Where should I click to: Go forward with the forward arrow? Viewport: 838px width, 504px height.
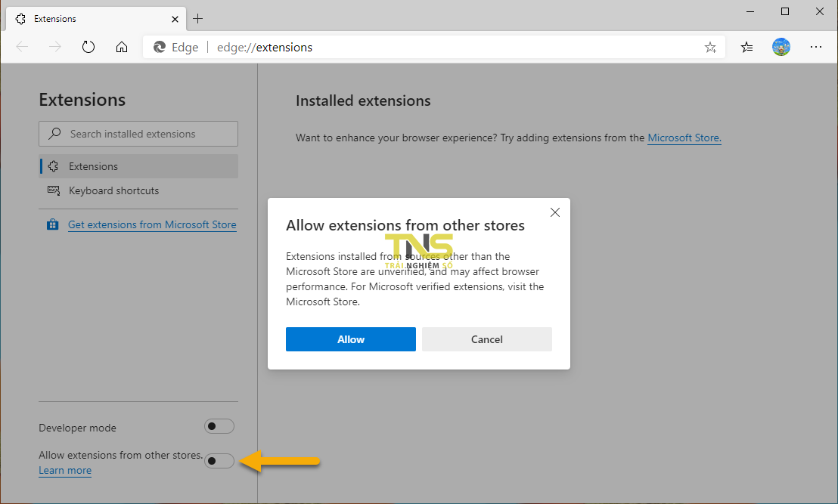54,46
